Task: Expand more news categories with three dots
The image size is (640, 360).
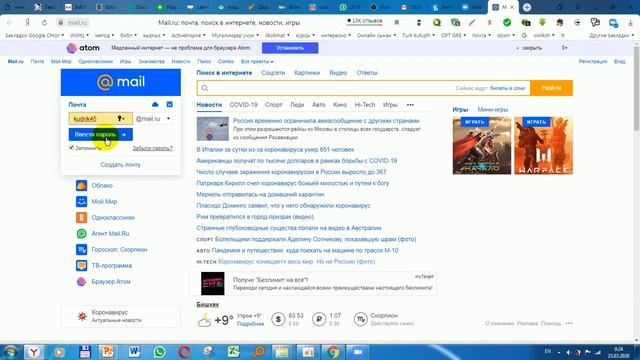Action: point(410,105)
